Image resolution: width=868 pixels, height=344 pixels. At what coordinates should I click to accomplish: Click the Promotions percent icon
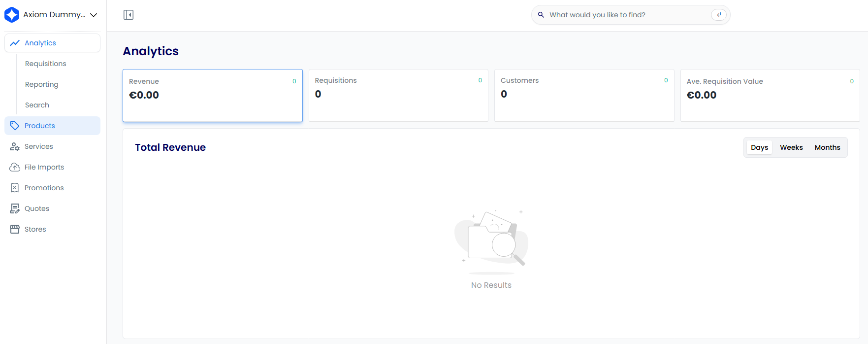click(15, 188)
